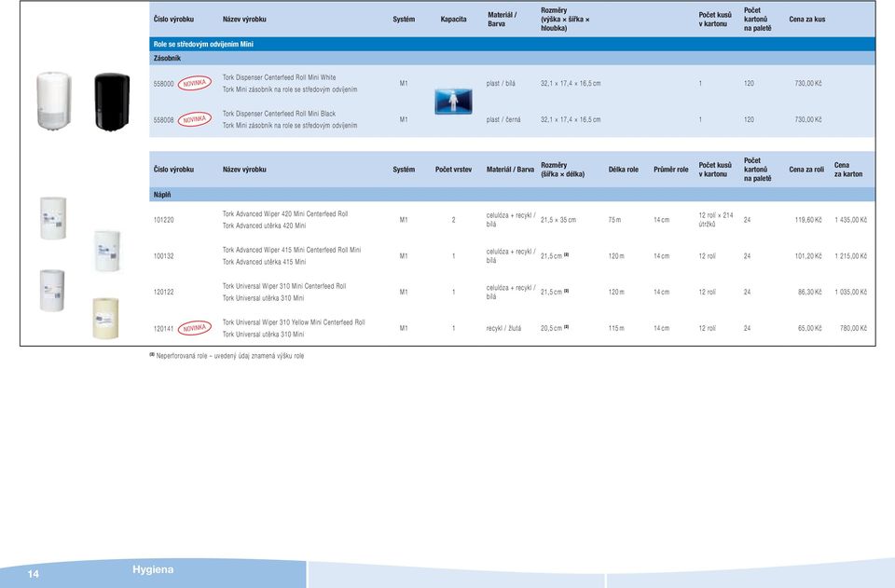Click the Hygiena section label in the footer
The height and width of the screenshot is (588, 895).
coord(153,569)
